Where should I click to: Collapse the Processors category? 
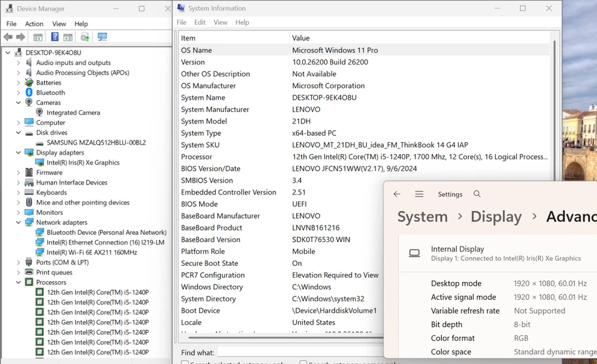[18, 282]
